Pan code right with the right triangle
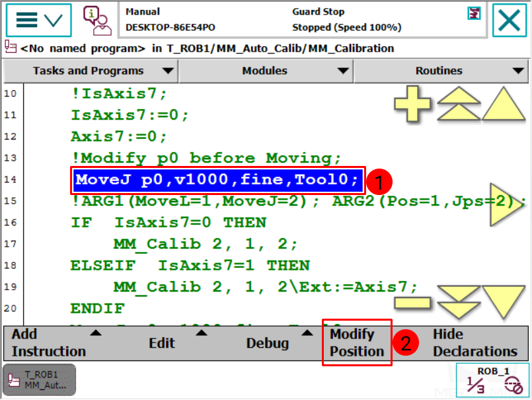532x400 pixels. pyautogui.click(x=507, y=205)
